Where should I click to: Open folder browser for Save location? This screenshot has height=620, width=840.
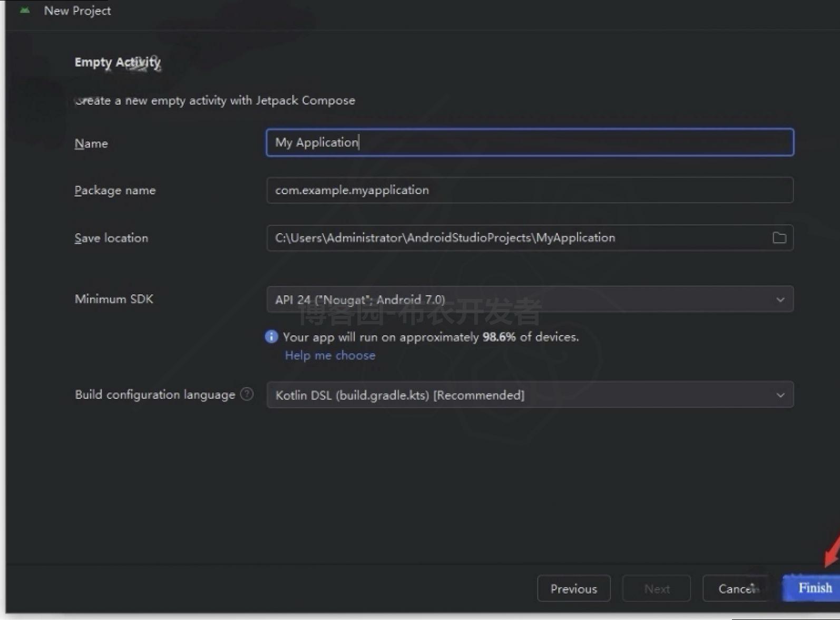[x=779, y=238]
